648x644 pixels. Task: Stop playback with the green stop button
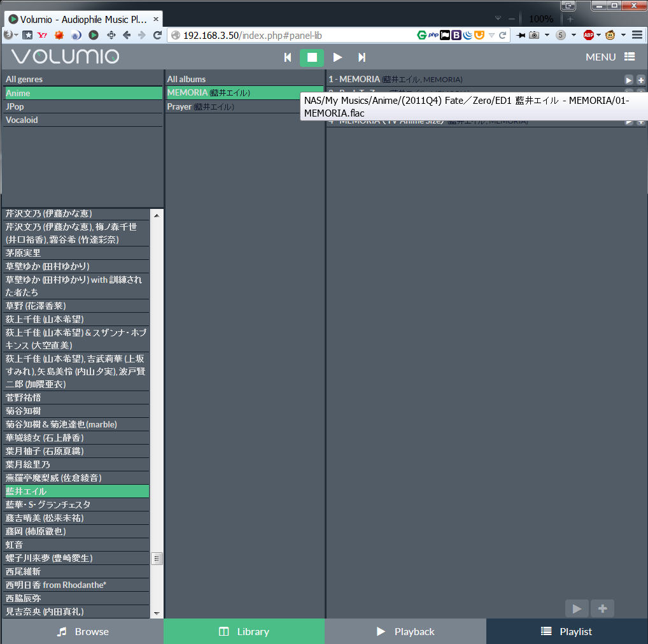[312, 57]
